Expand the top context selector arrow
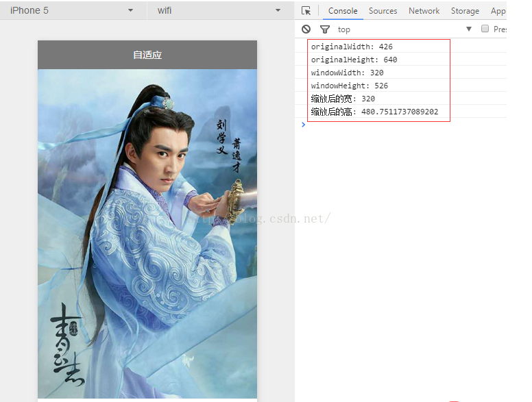This screenshot has height=402, width=532. click(468, 29)
